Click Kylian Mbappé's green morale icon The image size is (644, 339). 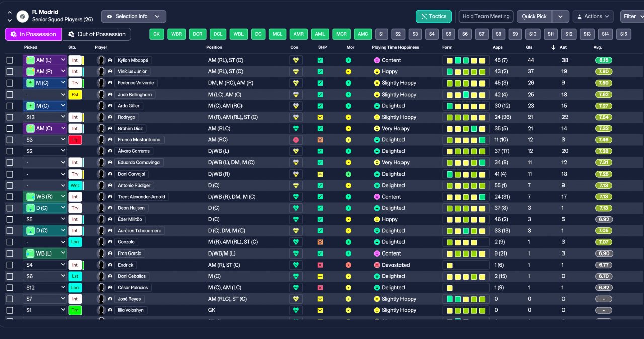point(348,60)
